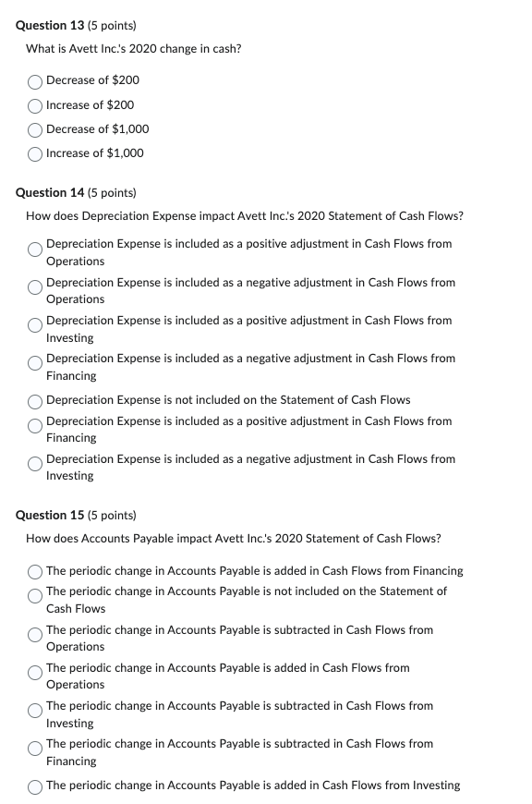The height and width of the screenshot is (804, 532).
Task: Select 'added in Cash Flows from Investing' option
Action: coord(34,786)
